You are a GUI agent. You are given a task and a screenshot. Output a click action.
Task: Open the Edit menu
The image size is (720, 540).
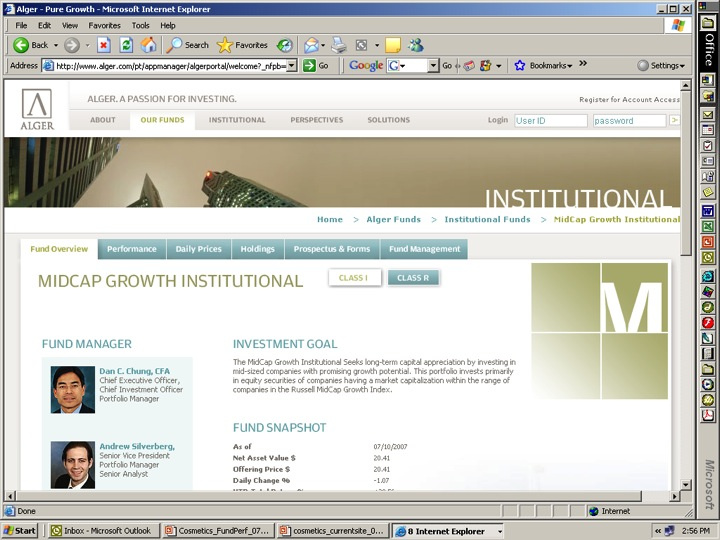pos(44,25)
